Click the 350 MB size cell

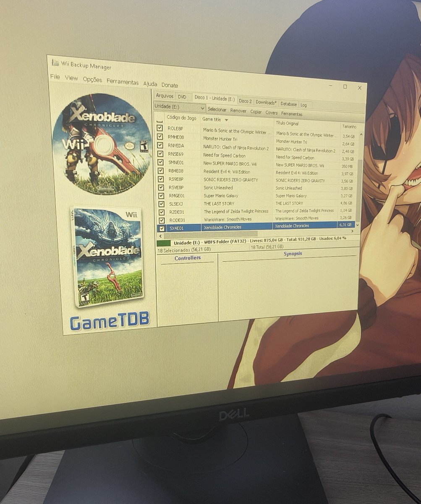pyautogui.click(x=348, y=166)
